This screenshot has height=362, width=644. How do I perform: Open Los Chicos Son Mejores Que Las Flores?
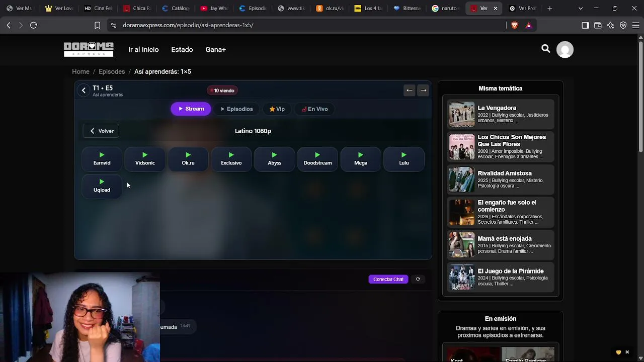coord(512,140)
